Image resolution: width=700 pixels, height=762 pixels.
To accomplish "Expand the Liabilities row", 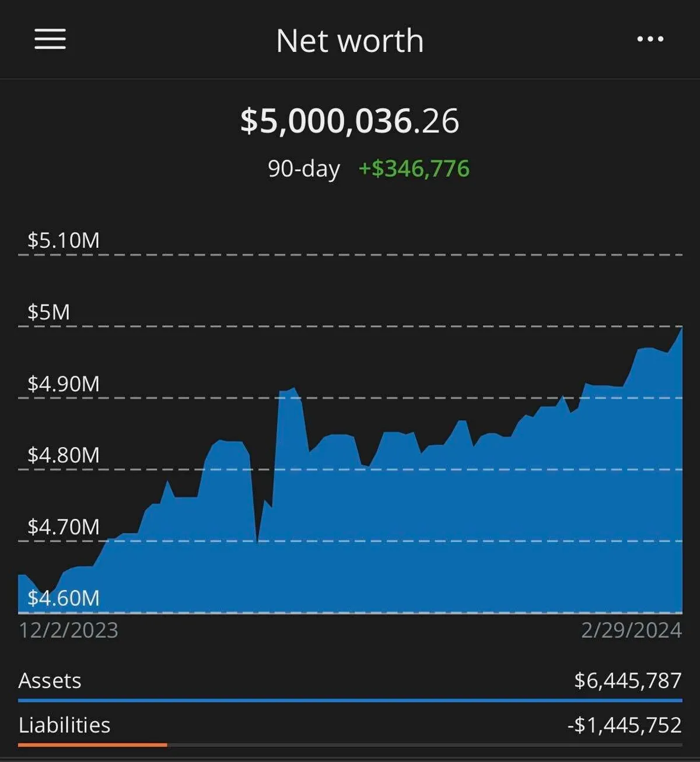I will point(64,725).
